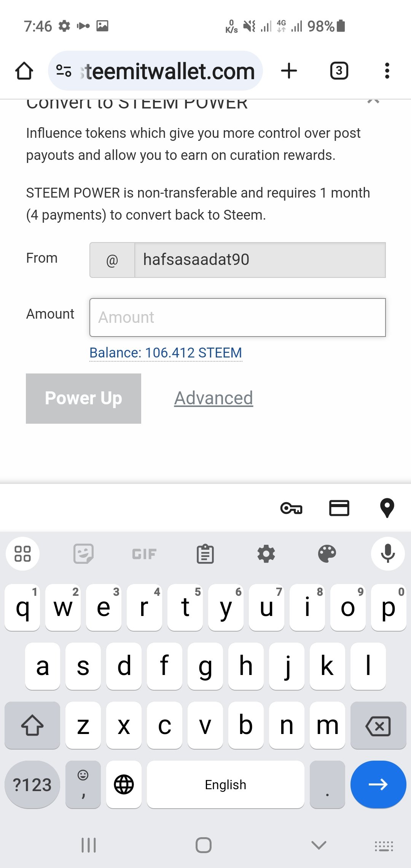Open saved passwords key icon
411x868 pixels.
coord(291,508)
